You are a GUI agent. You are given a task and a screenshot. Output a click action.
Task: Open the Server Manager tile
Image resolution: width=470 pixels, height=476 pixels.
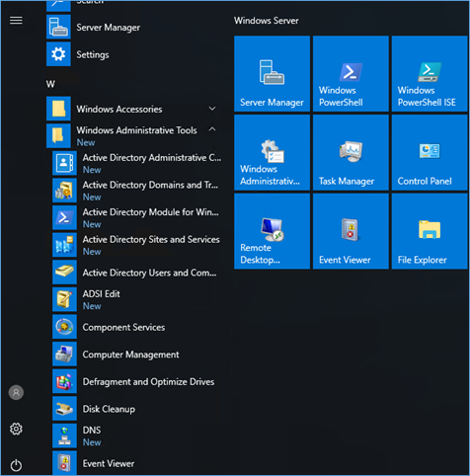coord(272,74)
